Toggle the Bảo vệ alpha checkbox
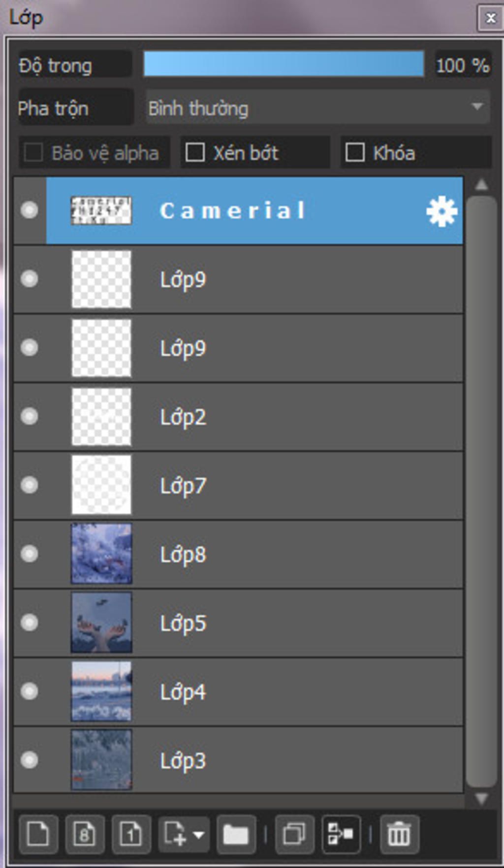Screen dimensions: 504x868 click(x=33, y=152)
